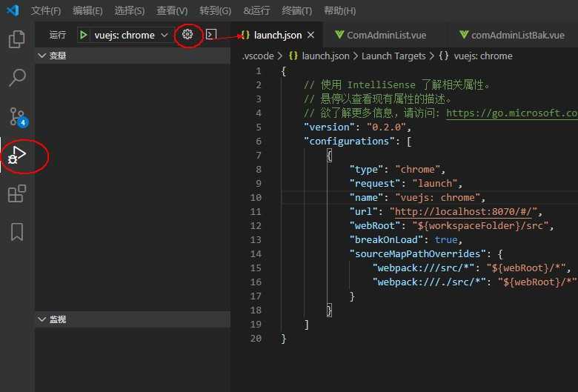
Task: Open the Explorer files icon
Action: pyautogui.click(x=16, y=39)
